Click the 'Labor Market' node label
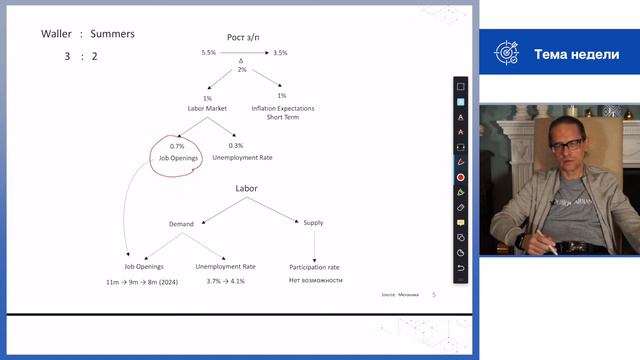The width and height of the screenshot is (640, 360). (207, 108)
